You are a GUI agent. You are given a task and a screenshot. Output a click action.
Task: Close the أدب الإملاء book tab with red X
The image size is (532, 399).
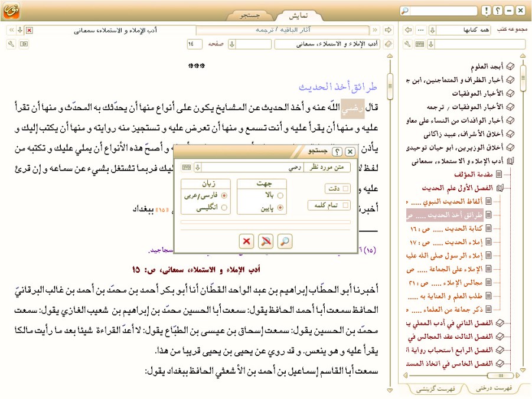click(x=30, y=31)
